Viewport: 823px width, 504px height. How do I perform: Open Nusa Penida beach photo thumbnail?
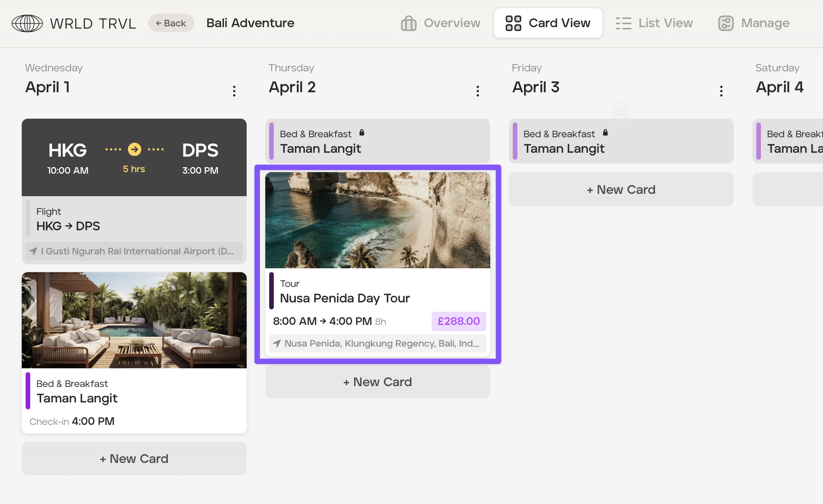378,220
